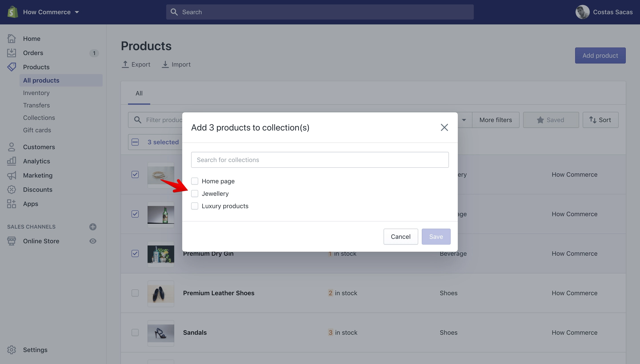
Task: Click the Online Store storefront icon
Action: pos(12,241)
